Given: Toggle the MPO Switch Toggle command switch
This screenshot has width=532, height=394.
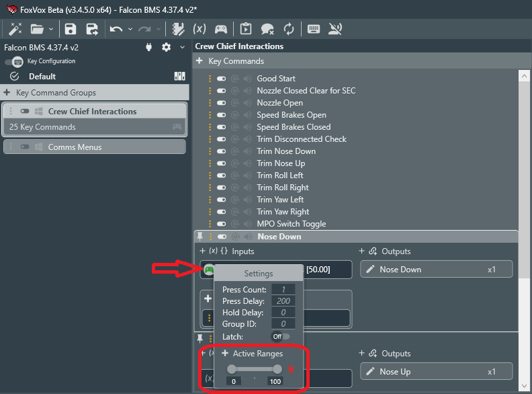Looking at the screenshot, I should pos(222,224).
